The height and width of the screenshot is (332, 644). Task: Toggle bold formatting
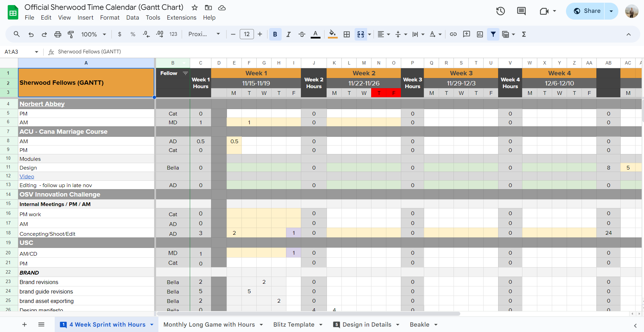(275, 34)
